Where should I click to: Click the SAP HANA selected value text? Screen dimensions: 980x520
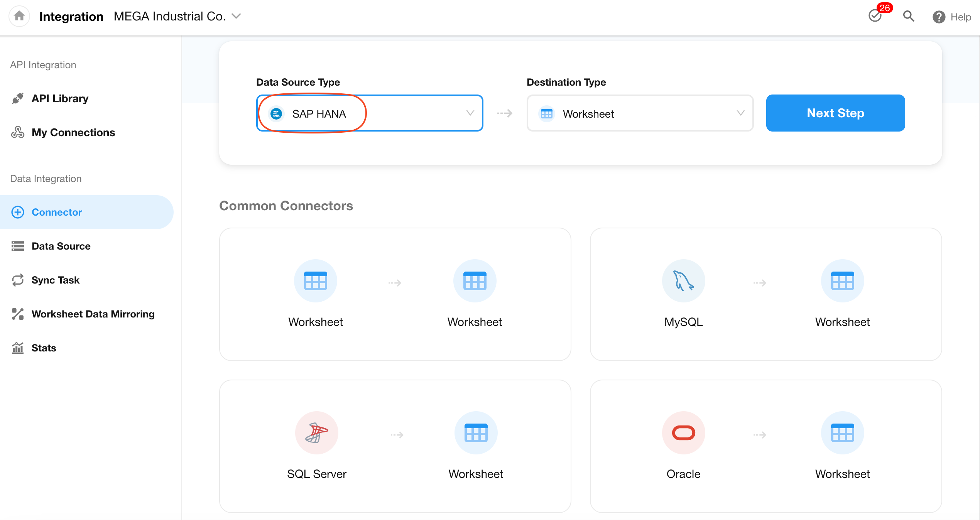pyautogui.click(x=319, y=114)
